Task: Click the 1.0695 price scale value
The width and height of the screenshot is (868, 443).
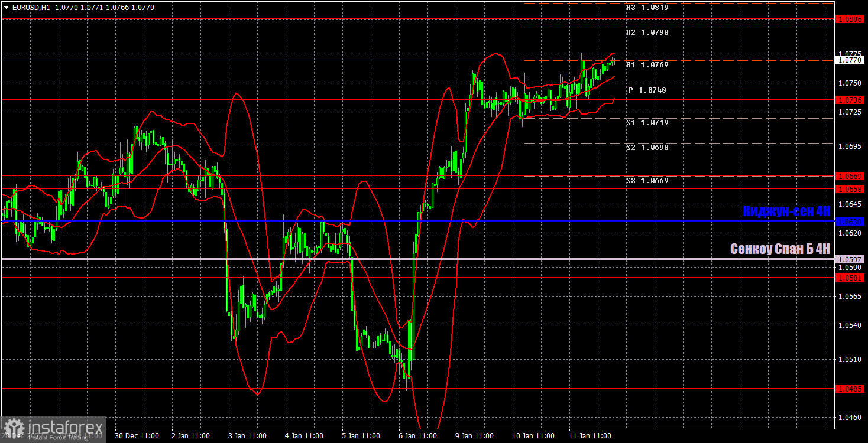Action: [x=851, y=146]
